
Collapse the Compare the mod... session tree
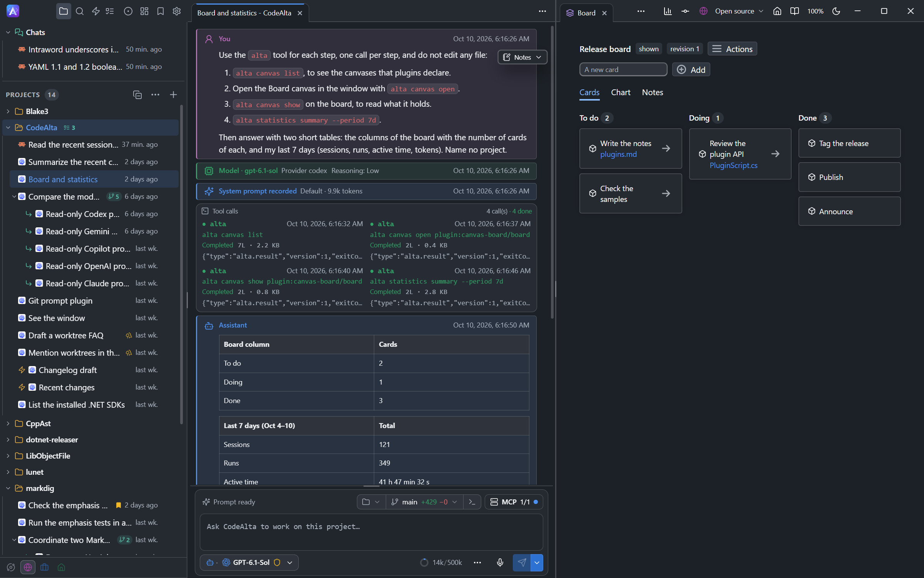(14, 197)
